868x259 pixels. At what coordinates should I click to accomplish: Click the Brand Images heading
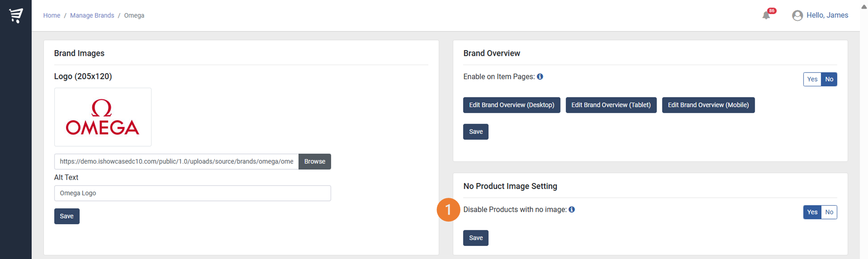(x=79, y=53)
